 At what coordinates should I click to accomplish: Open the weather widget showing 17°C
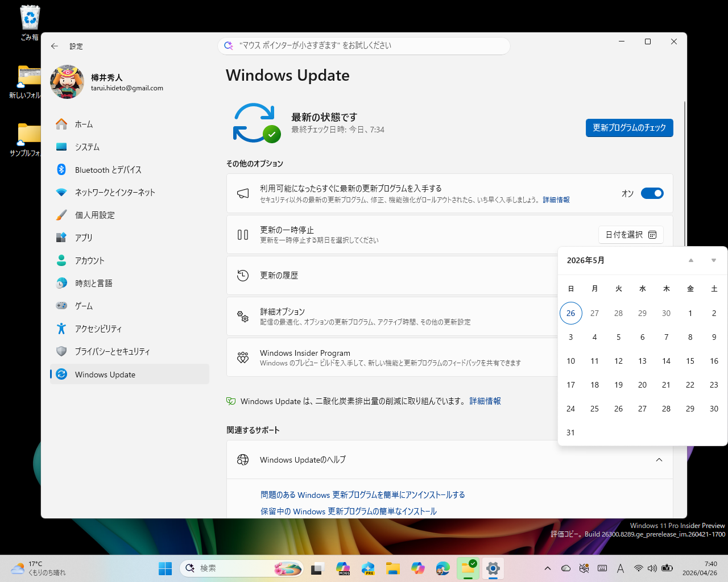coord(39,568)
